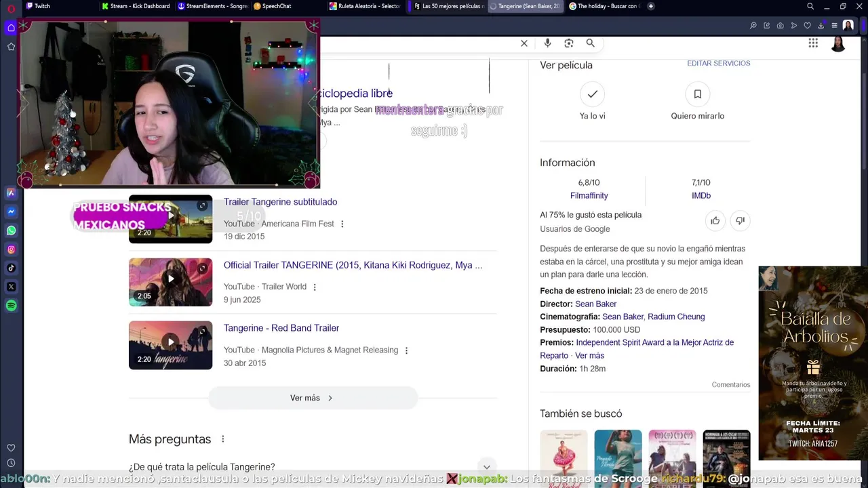868x488 pixels.
Task: Open Instagram in the sidebar
Action: [11, 249]
